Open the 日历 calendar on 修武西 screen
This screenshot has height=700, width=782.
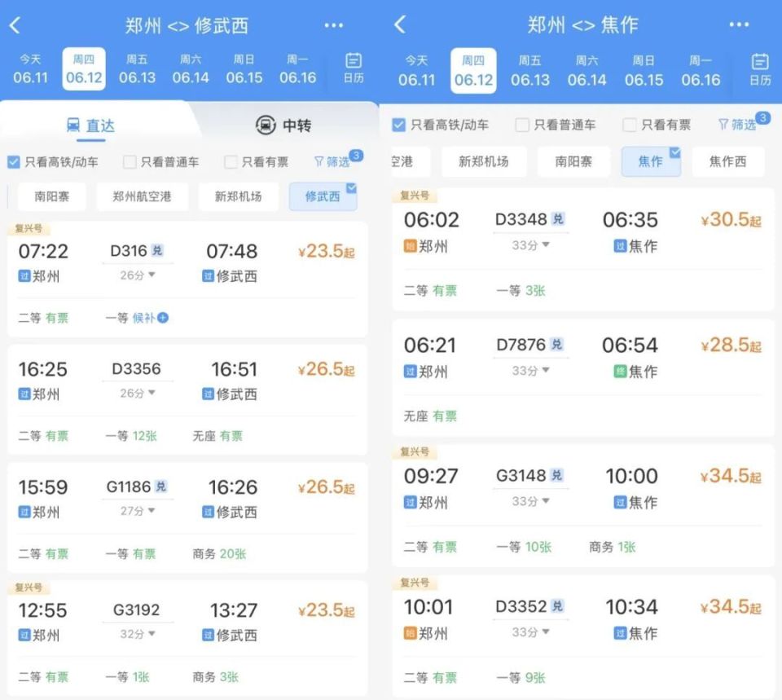click(354, 68)
